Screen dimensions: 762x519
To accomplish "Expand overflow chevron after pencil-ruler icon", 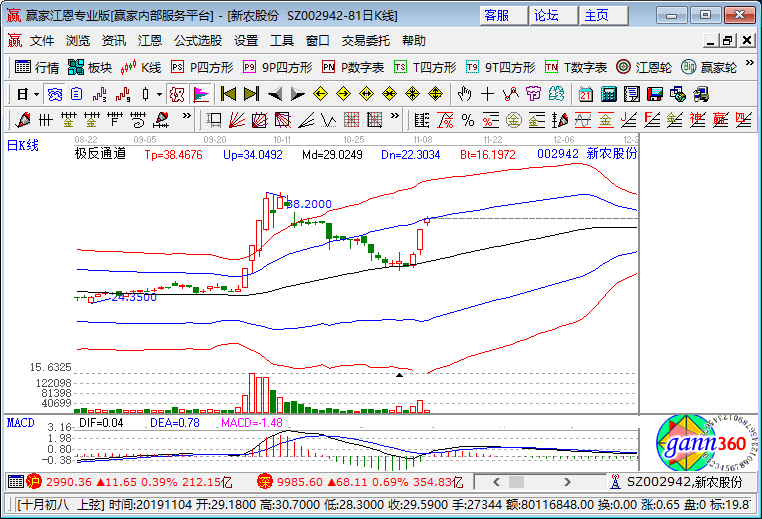I will pos(187,116).
